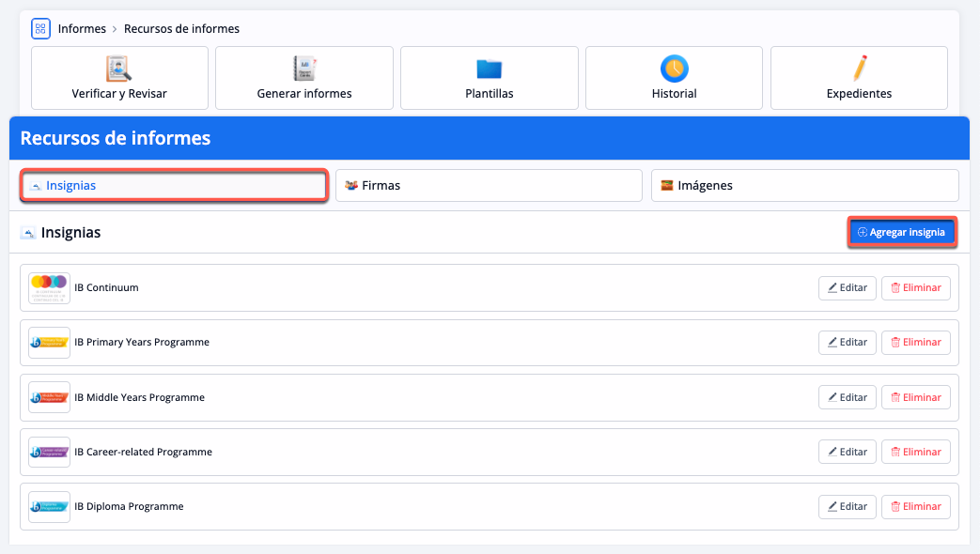The height and width of the screenshot is (554, 980).
Task: Click IB Middle Years Programme badge image
Action: [x=49, y=397]
